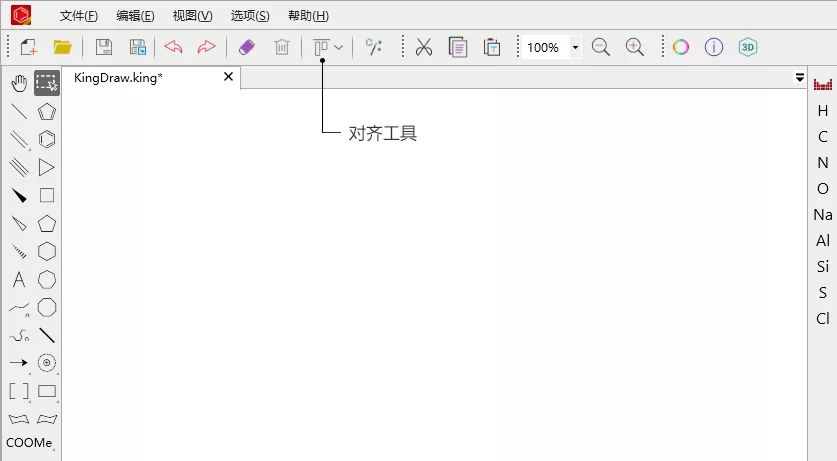Click the paste clipboard icon
This screenshot has width=837, height=461.
pyautogui.click(x=492, y=47)
